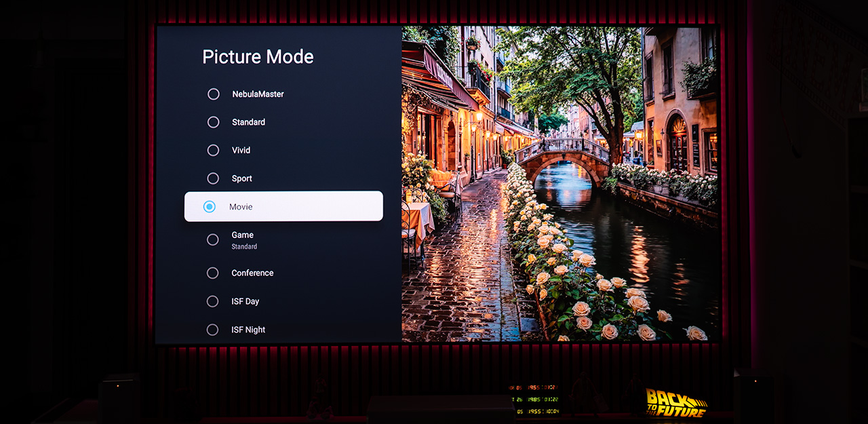This screenshot has height=424, width=868.
Task: Click the "Game" option label text
Action: coord(242,235)
